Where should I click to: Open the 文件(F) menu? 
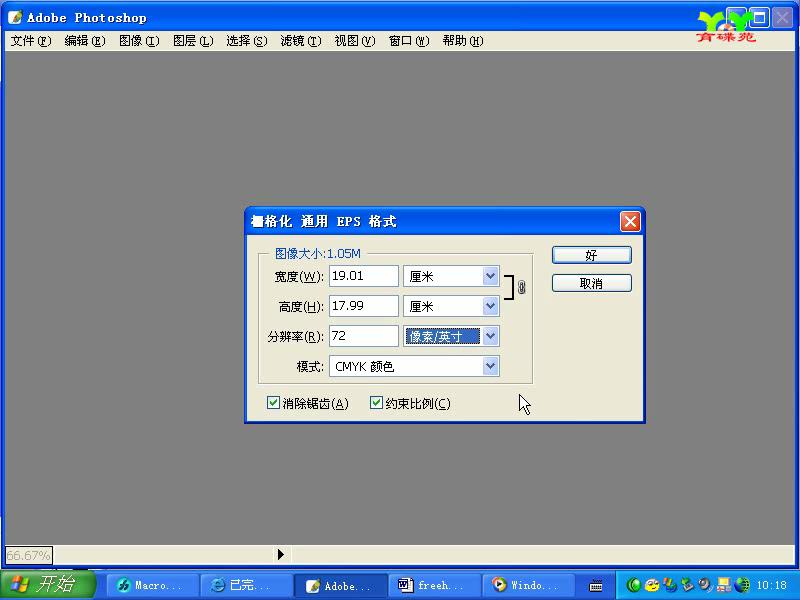pos(31,41)
